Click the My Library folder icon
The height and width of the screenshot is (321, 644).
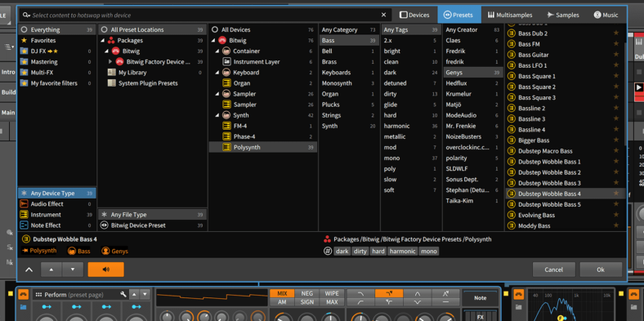(111, 72)
